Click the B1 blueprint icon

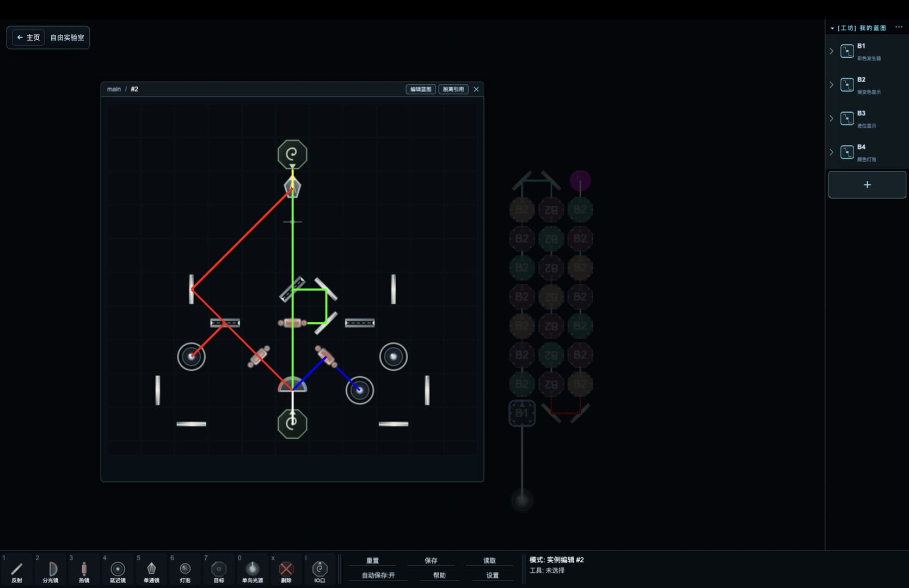pos(847,51)
